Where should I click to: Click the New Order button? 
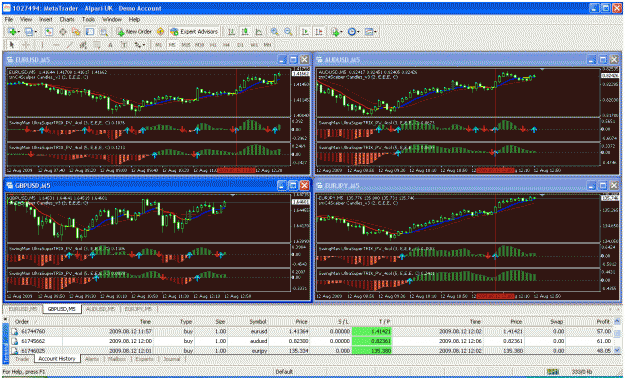(x=134, y=32)
